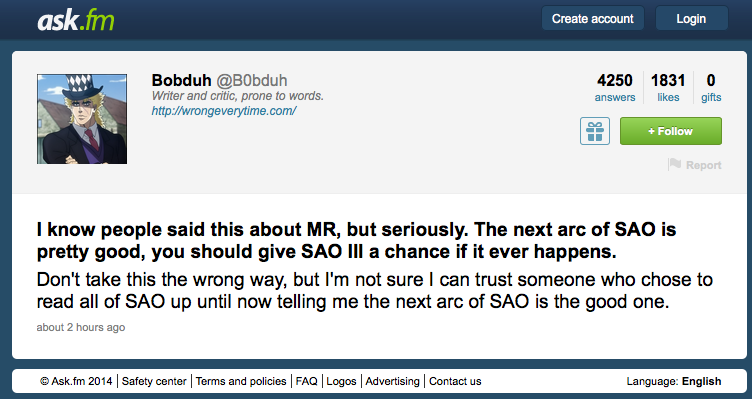Image resolution: width=752 pixels, height=399 pixels.
Task: Change language via the English selector
Action: [702, 381]
